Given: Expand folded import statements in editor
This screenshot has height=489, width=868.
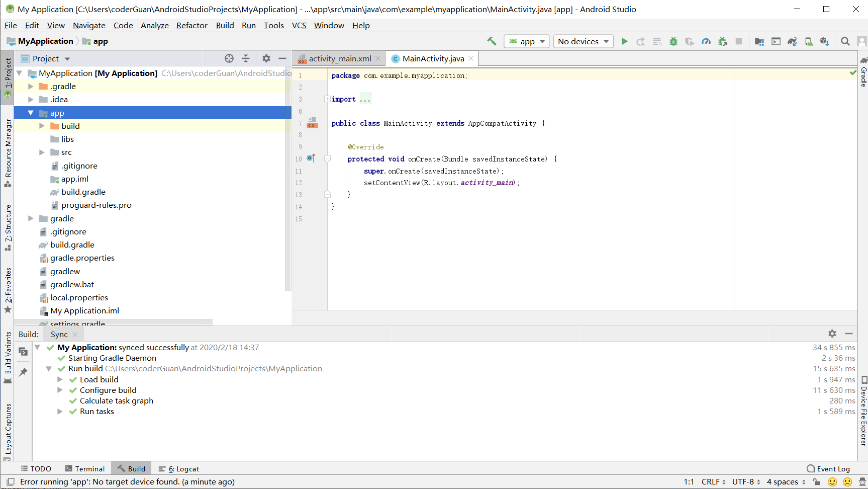Looking at the screenshot, I should 327,99.
